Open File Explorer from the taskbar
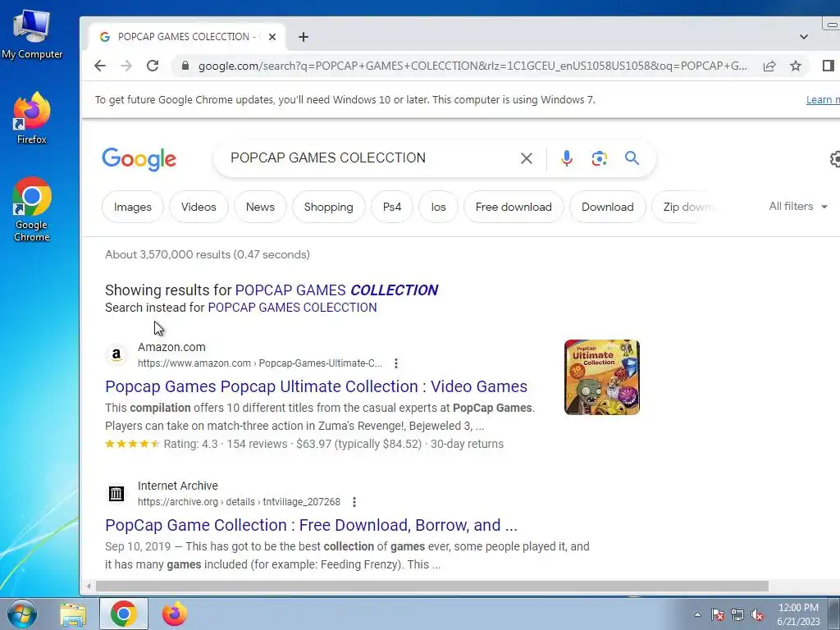Viewport: 840px width, 630px height. [73, 614]
